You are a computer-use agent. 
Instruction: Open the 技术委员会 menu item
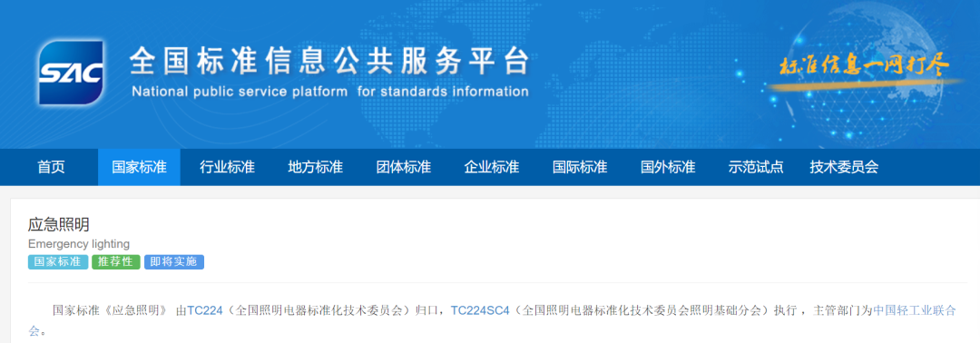845,168
